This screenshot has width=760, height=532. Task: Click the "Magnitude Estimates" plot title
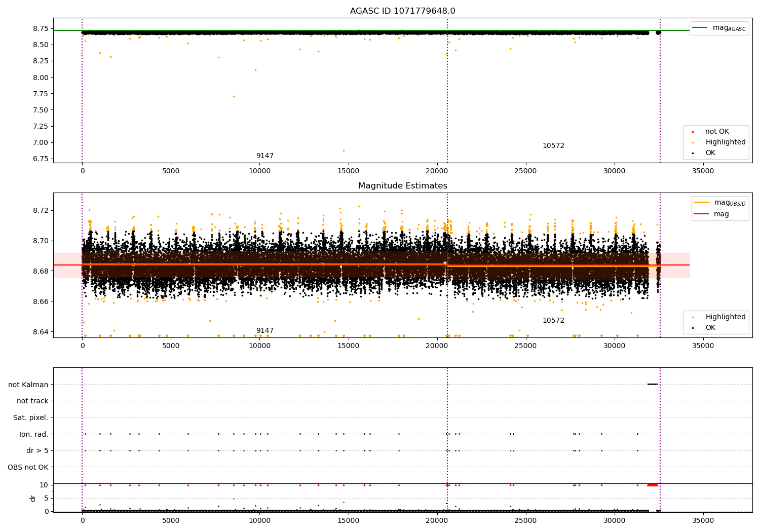[x=402, y=186]
